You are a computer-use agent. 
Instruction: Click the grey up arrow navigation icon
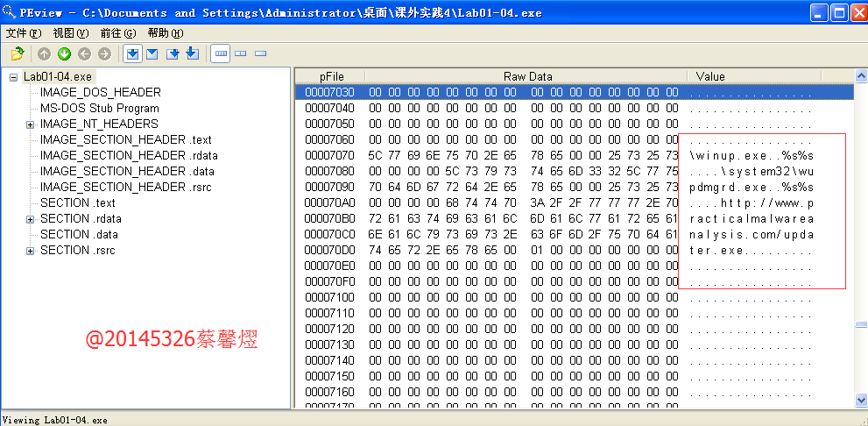[x=44, y=54]
